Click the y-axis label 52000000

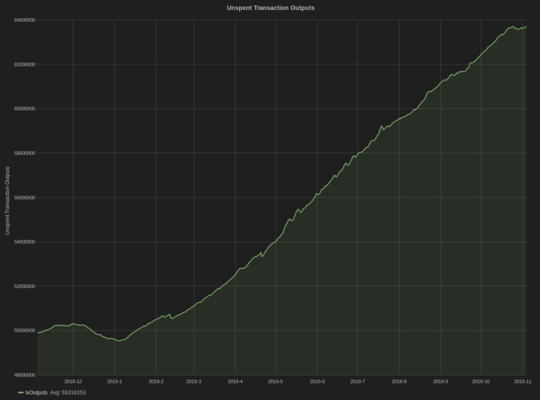coord(24,286)
